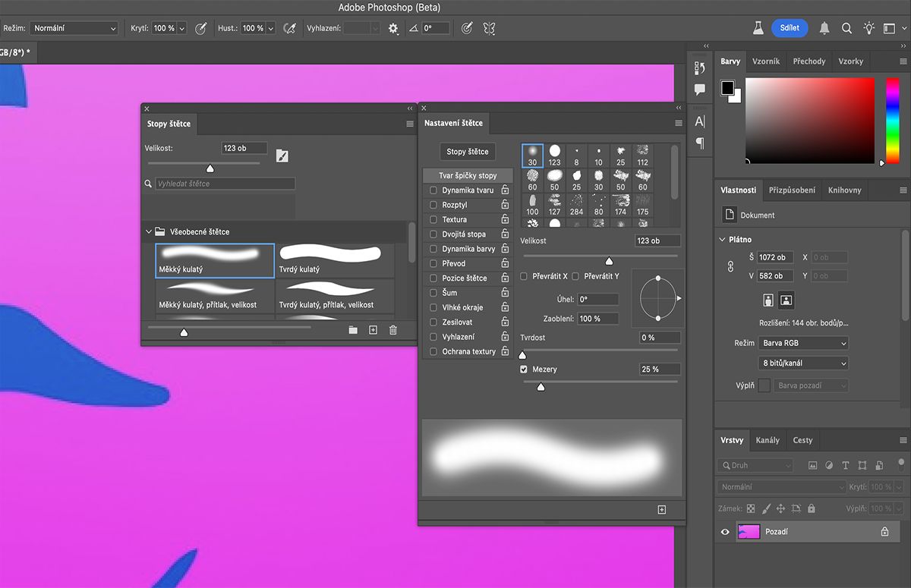Open notifications bell icon
The width and height of the screenshot is (911, 588).
824,28
